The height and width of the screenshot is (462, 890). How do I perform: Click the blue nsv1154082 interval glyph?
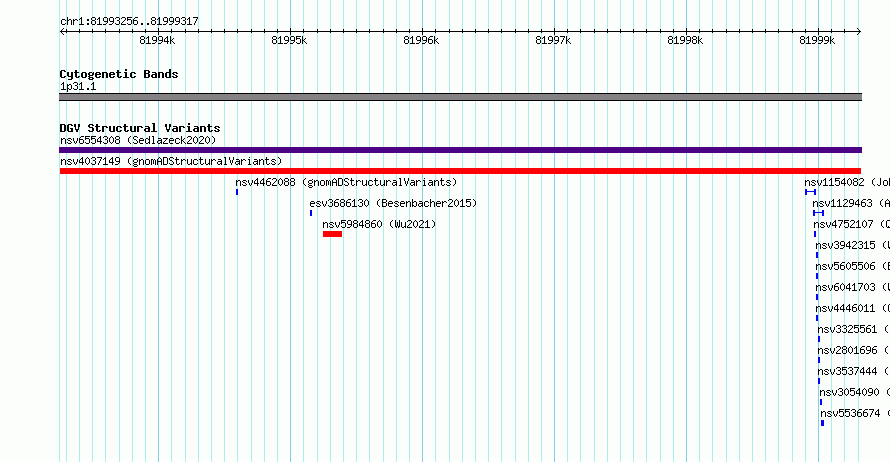click(811, 192)
